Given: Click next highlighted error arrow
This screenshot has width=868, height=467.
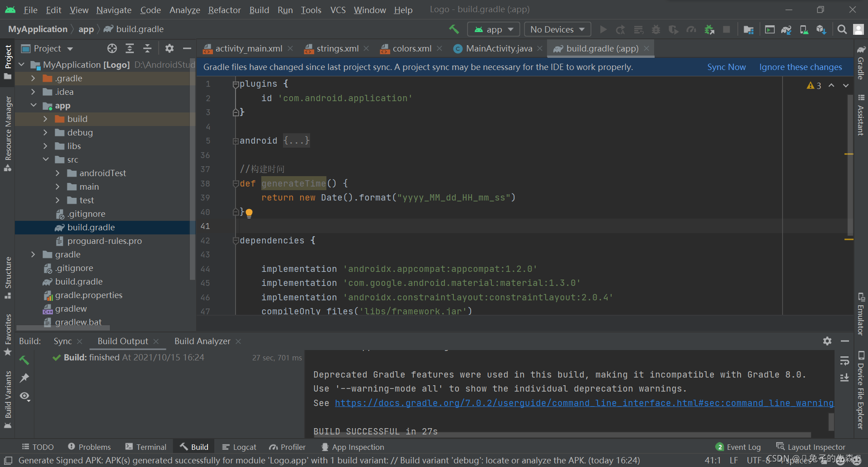Looking at the screenshot, I should (845, 85).
